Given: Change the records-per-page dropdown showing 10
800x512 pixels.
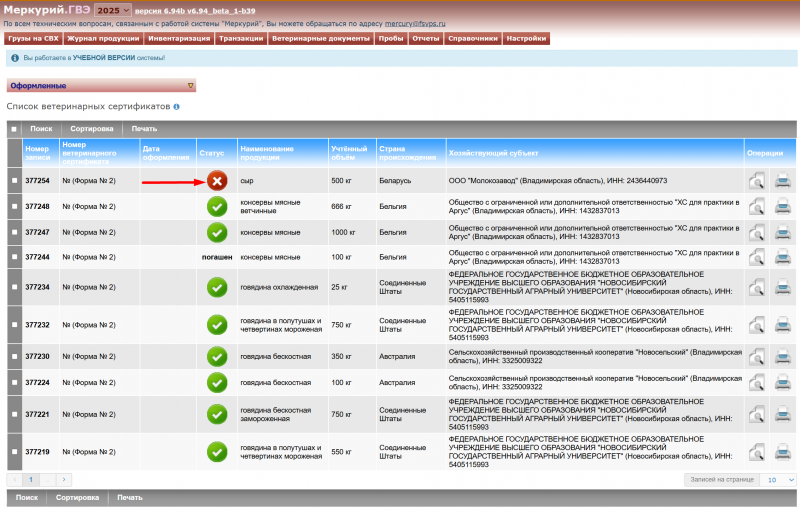Looking at the screenshot, I should [x=777, y=480].
